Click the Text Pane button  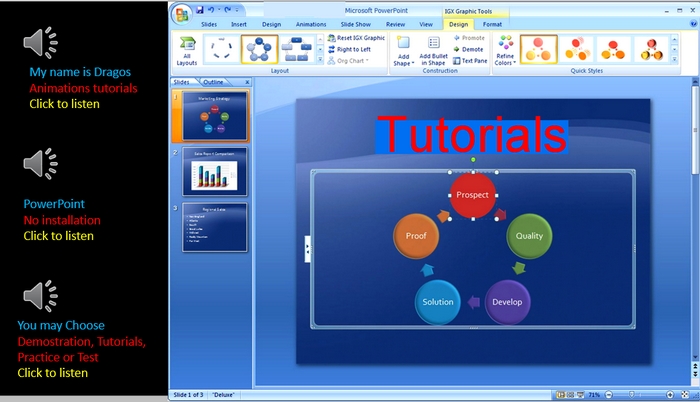pos(471,60)
